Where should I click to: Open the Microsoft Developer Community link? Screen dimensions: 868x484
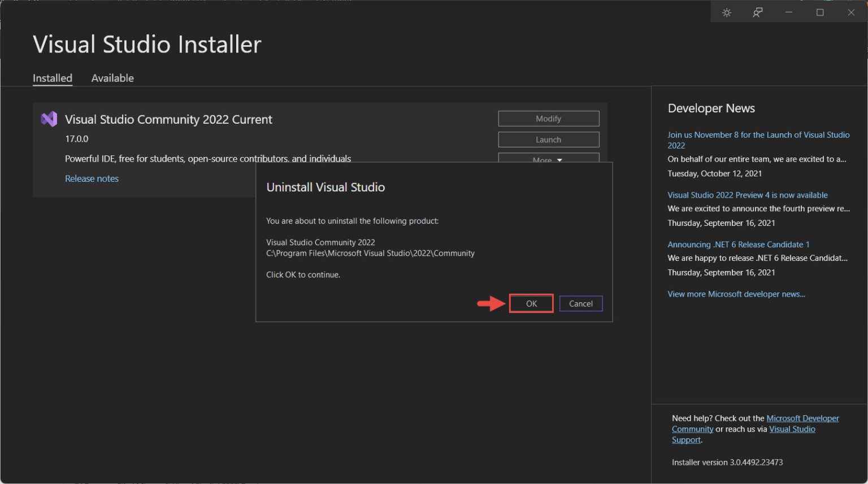pos(802,418)
